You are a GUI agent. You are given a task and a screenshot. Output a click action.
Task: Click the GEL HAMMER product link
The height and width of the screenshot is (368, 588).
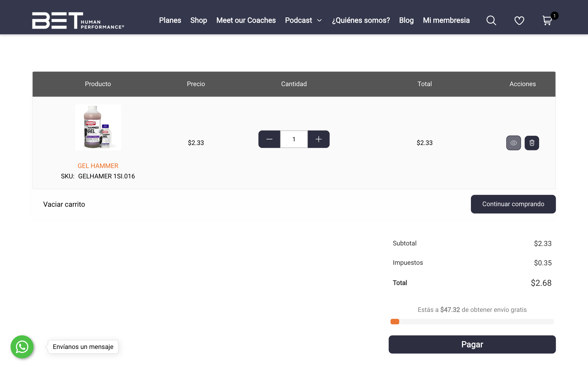(98, 166)
